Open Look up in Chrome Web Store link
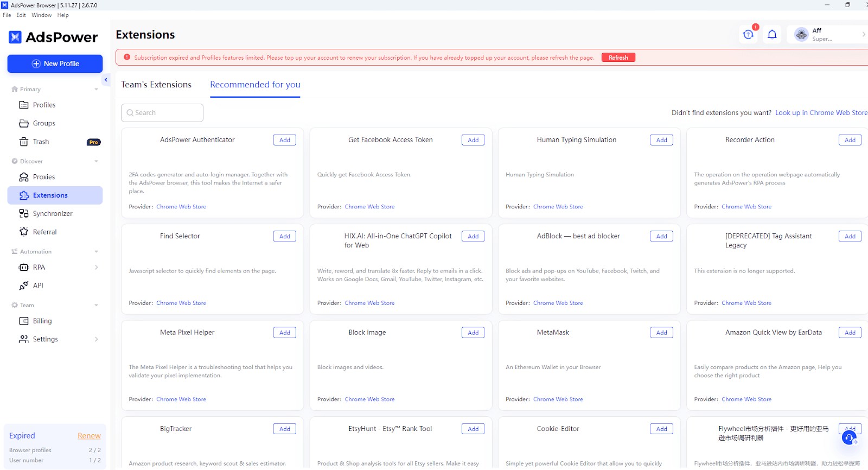The width and height of the screenshot is (868, 470). point(821,113)
